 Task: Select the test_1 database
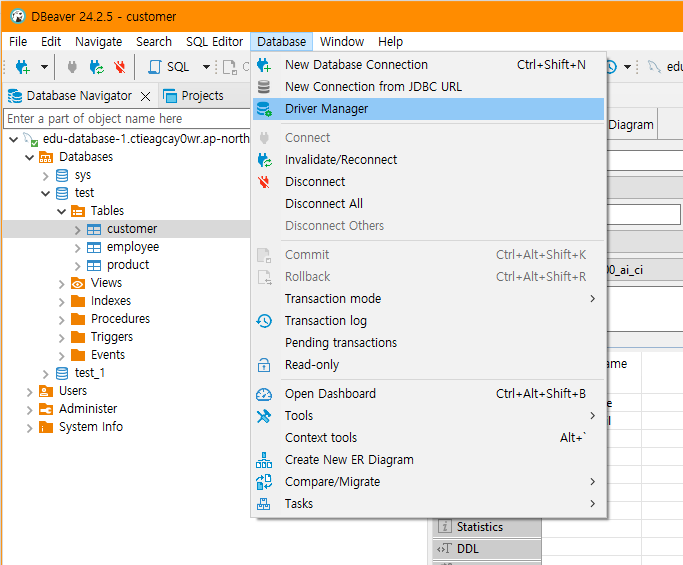pos(90,373)
